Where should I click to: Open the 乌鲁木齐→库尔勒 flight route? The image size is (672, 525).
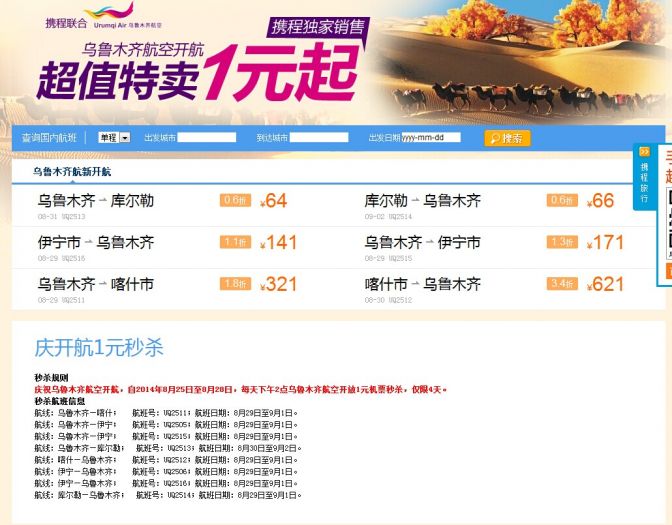tap(96, 201)
